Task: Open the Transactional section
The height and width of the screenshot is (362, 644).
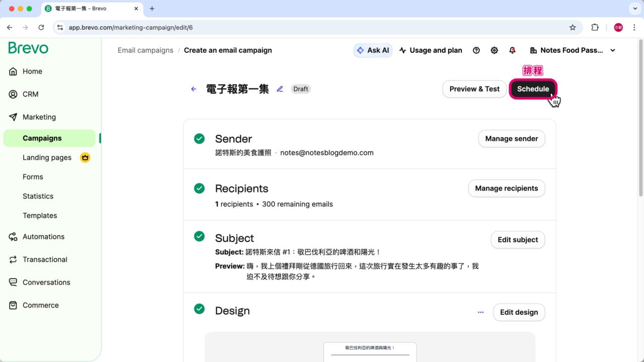Action: (x=45, y=259)
